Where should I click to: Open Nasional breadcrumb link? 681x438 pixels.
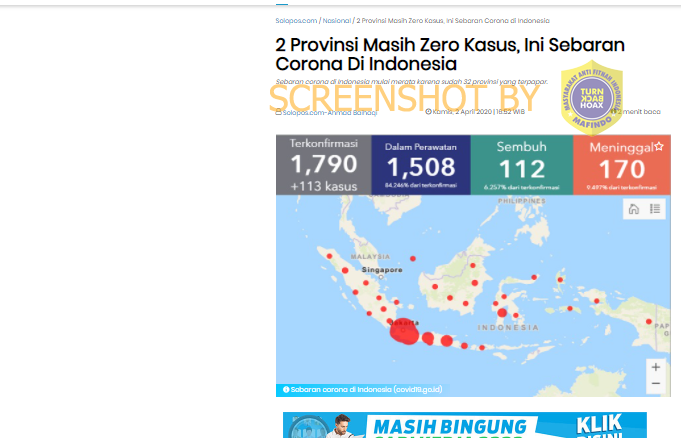(x=337, y=20)
